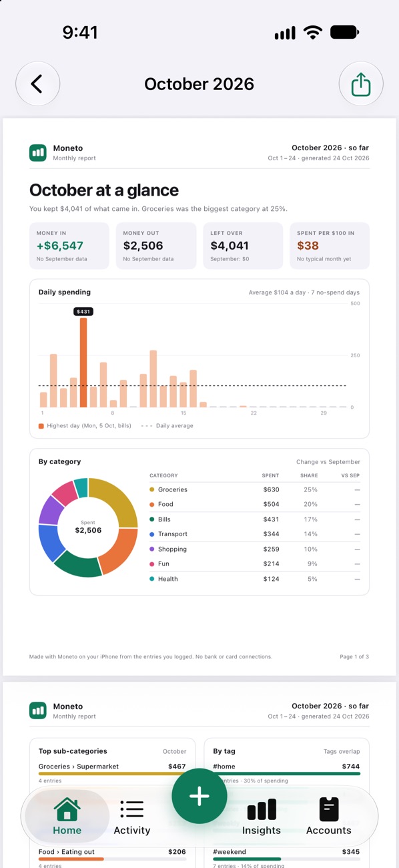Tap the October 2026 navigation title
Image resolution: width=399 pixels, height=868 pixels.
point(199,84)
